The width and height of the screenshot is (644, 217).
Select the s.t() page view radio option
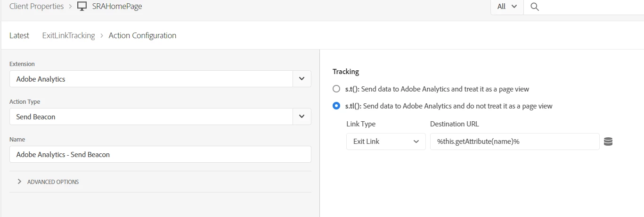pos(336,89)
